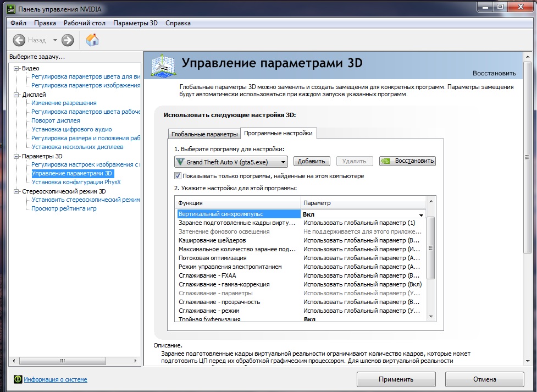Click the green Восстановить button beside Удалить
This screenshot has width=537, height=392.
tap(407, 161)
